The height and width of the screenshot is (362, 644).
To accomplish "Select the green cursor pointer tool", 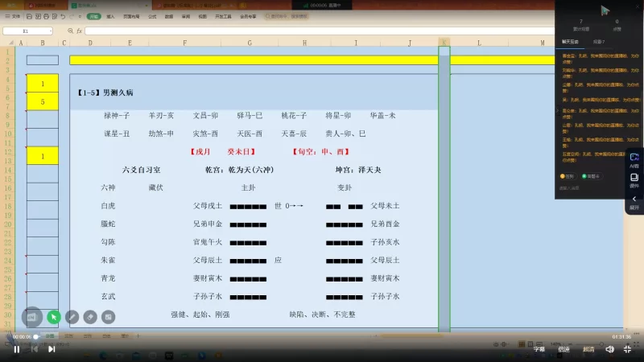I will [x=54, y=317].
